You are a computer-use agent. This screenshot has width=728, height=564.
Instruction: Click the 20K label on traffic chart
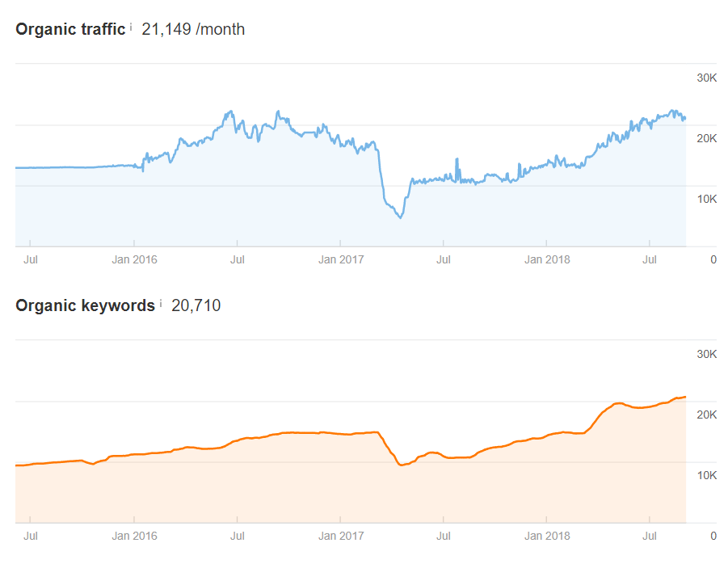(x=707, y=138)
